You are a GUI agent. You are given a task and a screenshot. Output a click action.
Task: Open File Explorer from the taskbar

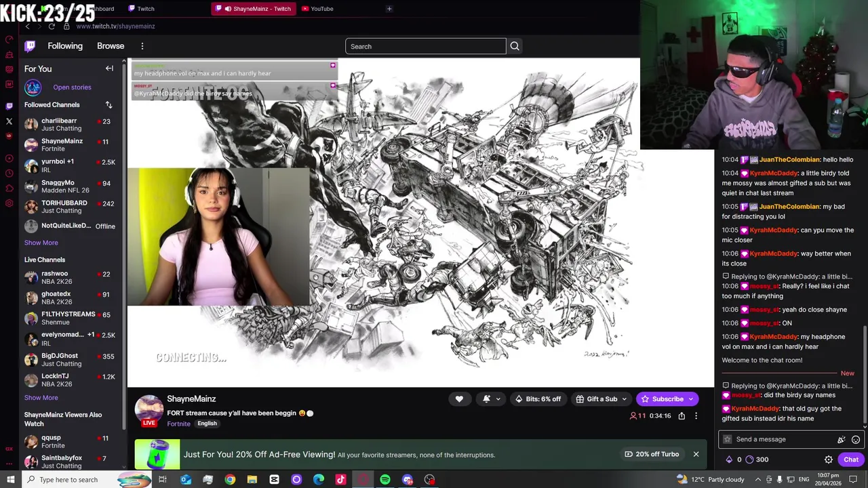[x=252, y=480]
